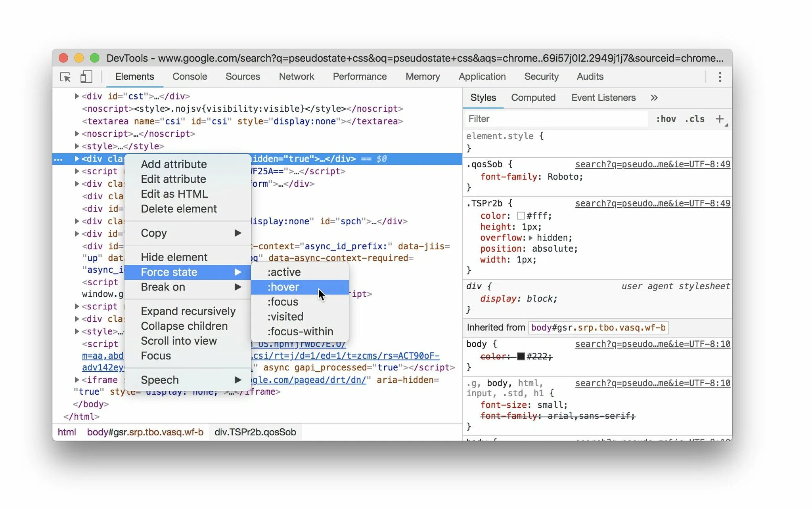
Task: Select :hover in the Force state submenu
Action: click(x=283, y=287)
